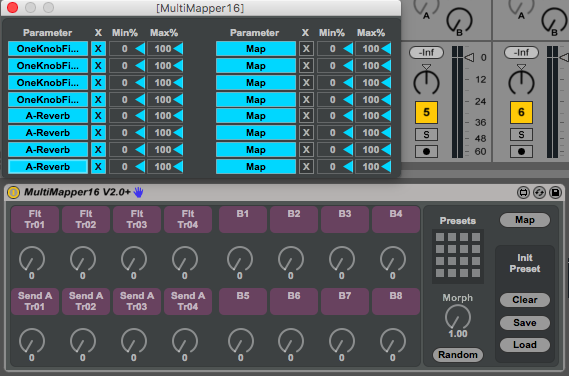
Task: Arm track 5 with the record button
Action: 426,151
